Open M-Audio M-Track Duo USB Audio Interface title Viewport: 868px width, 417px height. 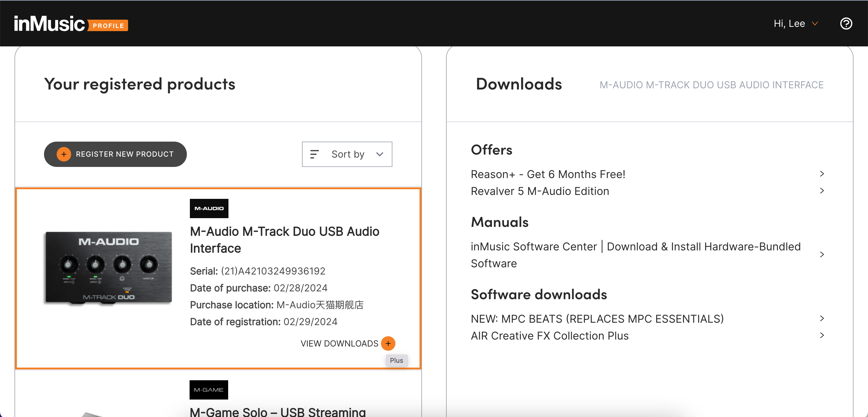285,240
